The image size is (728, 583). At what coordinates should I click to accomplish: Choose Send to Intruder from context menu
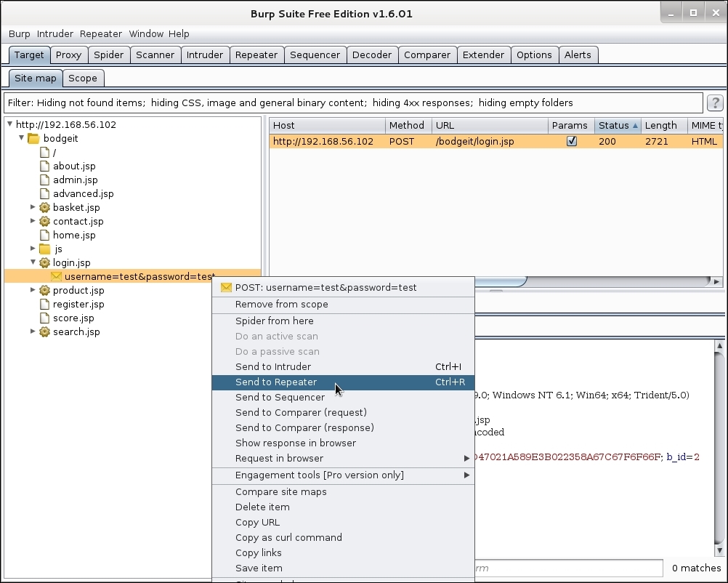[343, 367]
